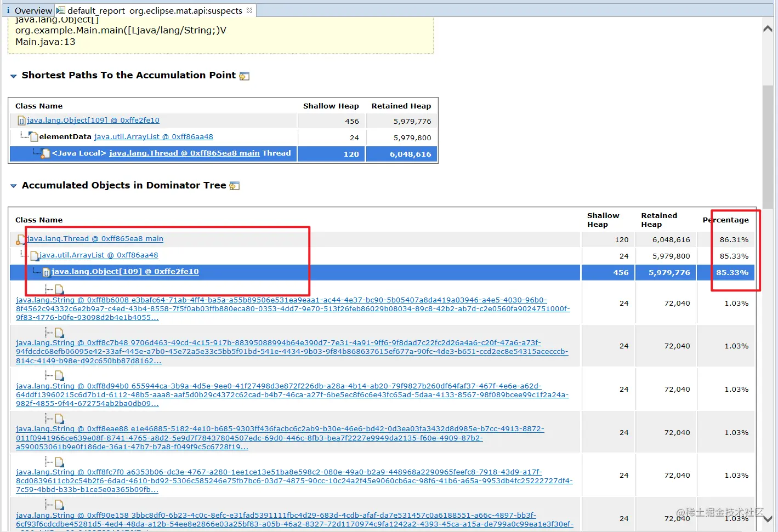Click the Percentage column header
Screen dimensions: 778x532
click(726, 220)
